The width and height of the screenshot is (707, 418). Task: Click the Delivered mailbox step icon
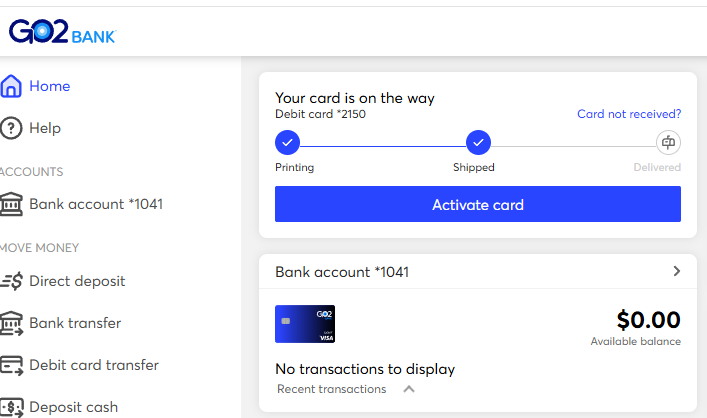[x=668, y=142]
